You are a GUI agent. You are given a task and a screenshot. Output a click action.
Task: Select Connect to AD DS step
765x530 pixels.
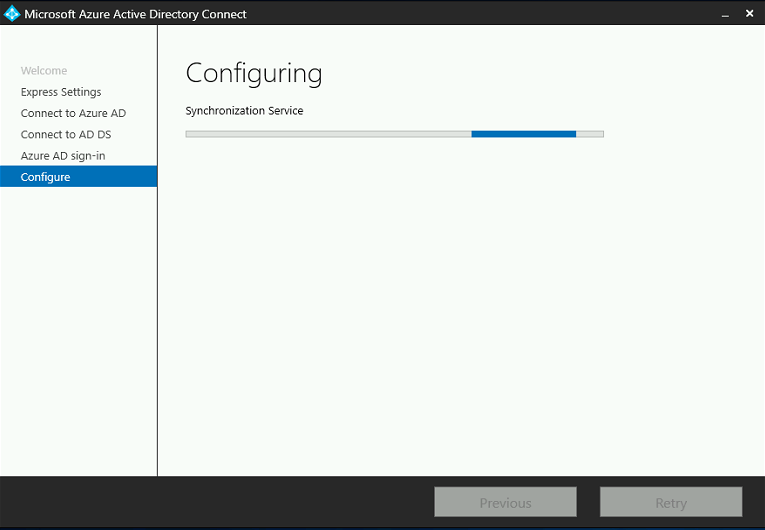tap(66, 135)
